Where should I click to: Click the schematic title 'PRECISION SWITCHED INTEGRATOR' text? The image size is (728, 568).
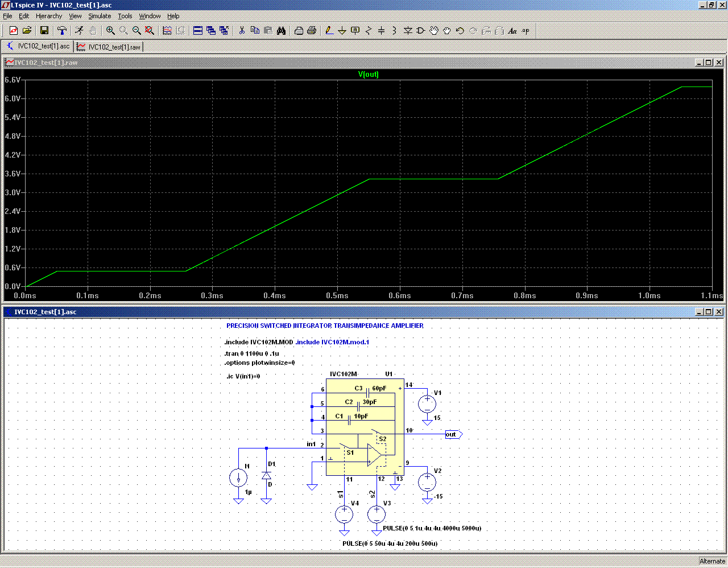click(x=325, y=326)
